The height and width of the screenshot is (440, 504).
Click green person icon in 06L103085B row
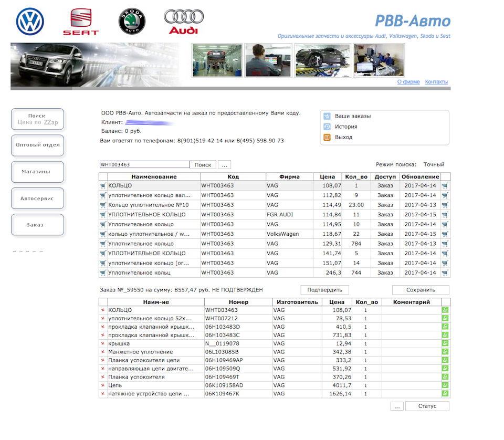tap(445, 352)
